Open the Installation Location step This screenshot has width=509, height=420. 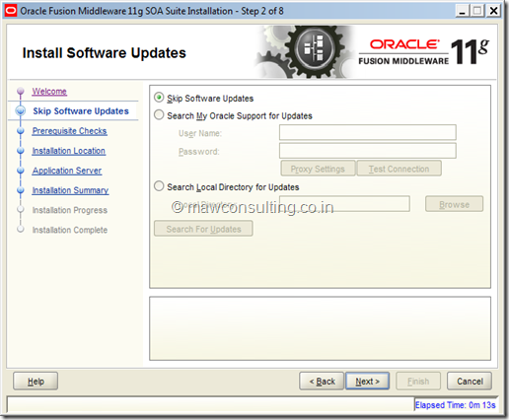69,151
